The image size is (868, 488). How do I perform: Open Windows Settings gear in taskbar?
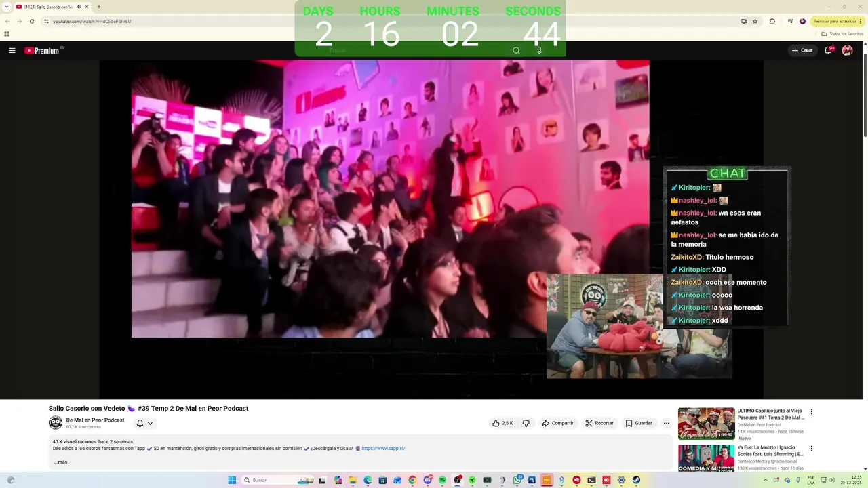(x=621, y=480)
